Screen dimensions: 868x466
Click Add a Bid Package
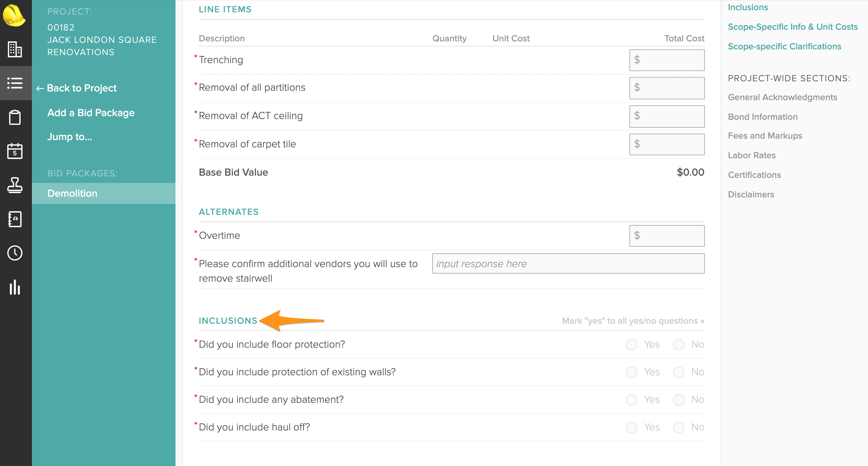(x=91, y=113)
